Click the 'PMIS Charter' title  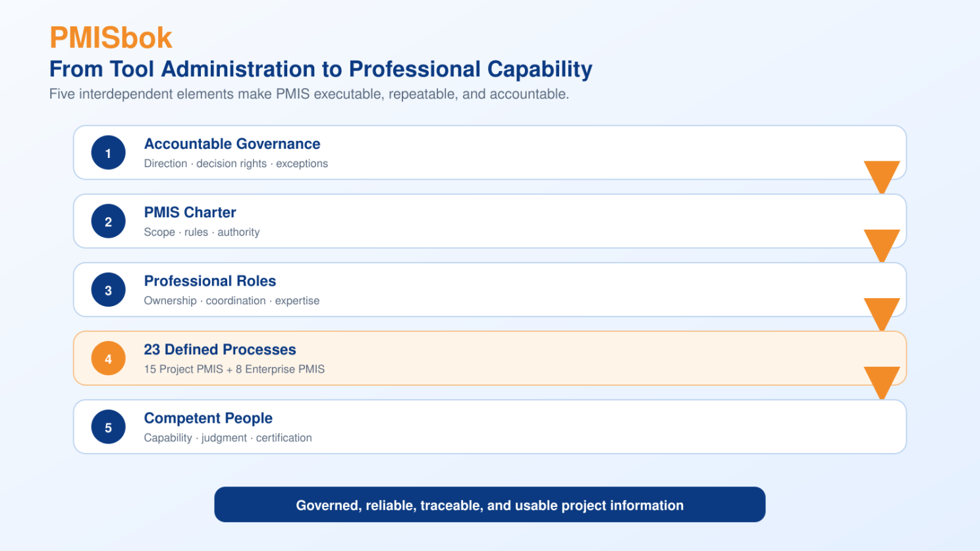point(190,212)
